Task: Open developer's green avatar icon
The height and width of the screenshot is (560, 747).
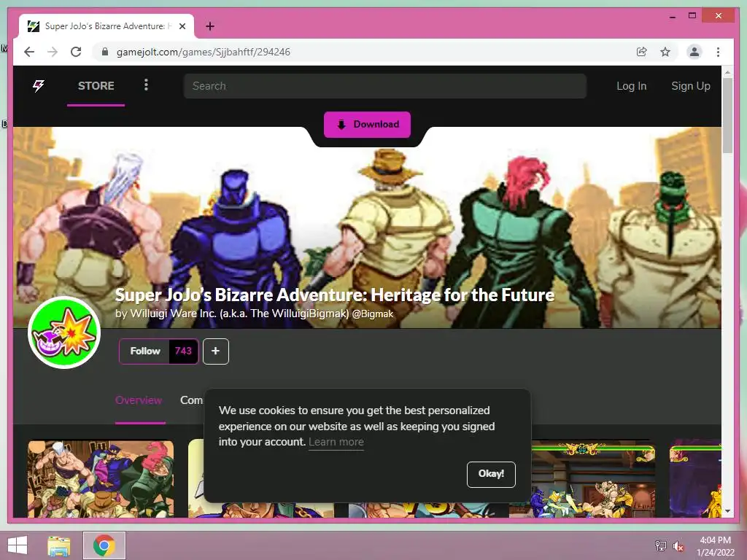Action: [x=64, y=332]
